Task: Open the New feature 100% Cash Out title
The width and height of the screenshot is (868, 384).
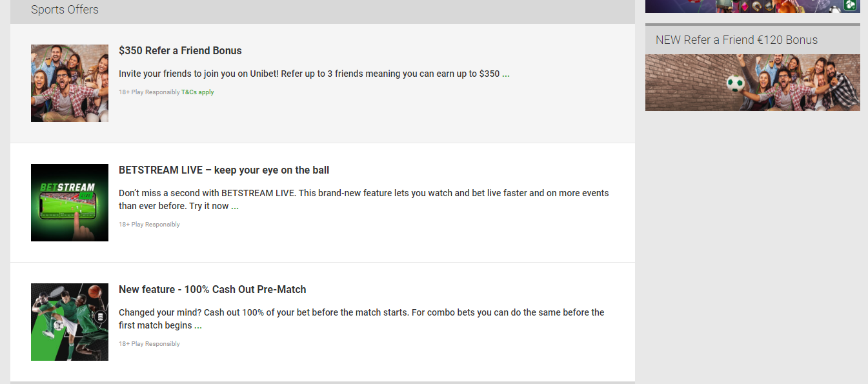Action: pos(212,290)
